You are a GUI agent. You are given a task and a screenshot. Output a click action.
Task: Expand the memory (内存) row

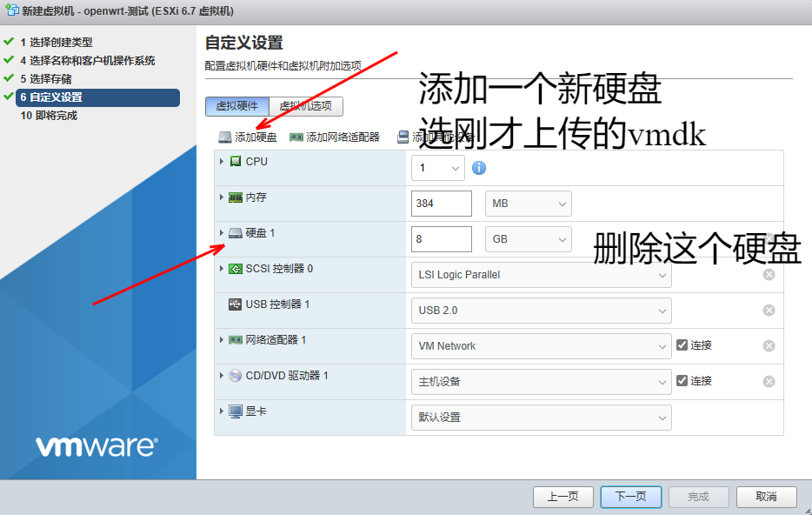tap(222, 197)
